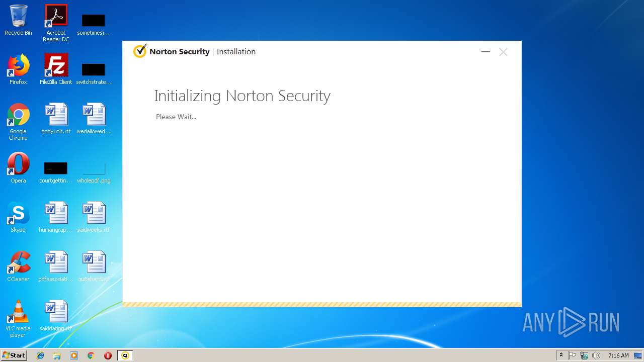
Task: Open VLC media player shortcut
Action: click(18, 319)
